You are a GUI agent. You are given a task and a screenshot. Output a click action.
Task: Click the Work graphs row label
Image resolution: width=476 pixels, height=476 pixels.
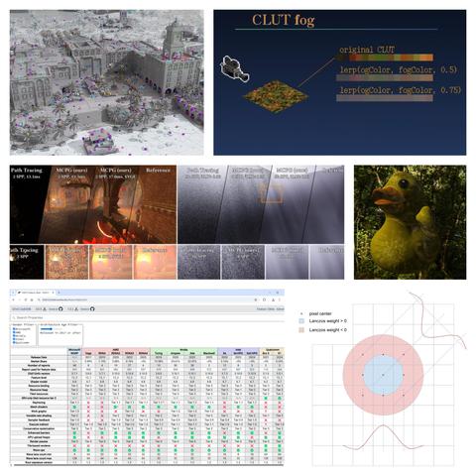tap(39, 412)
